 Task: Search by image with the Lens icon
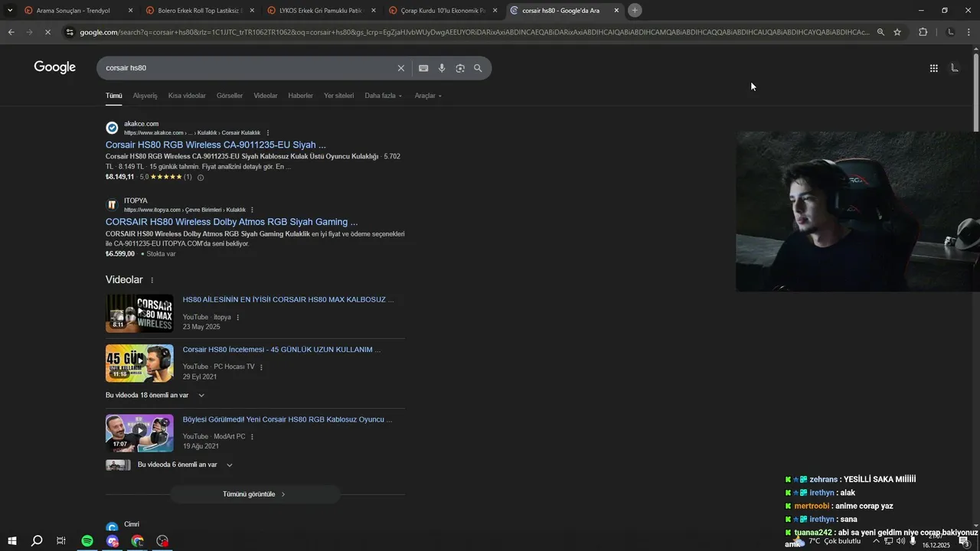coord(460,68)
